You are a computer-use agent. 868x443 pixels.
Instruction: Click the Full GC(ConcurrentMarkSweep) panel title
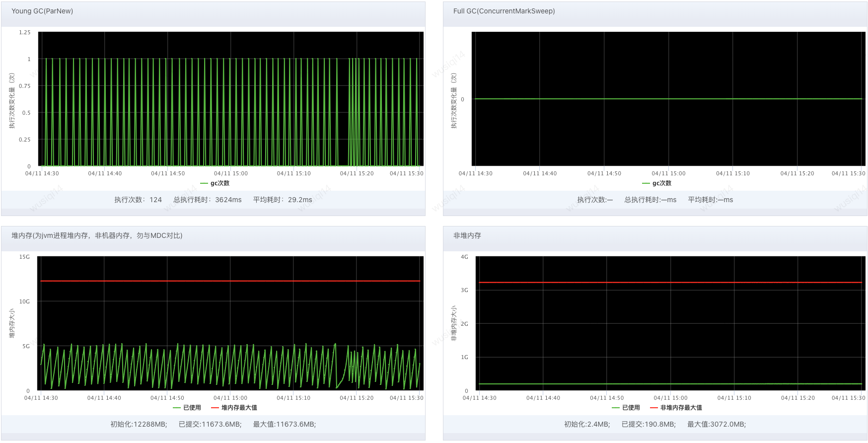(504, 11)
